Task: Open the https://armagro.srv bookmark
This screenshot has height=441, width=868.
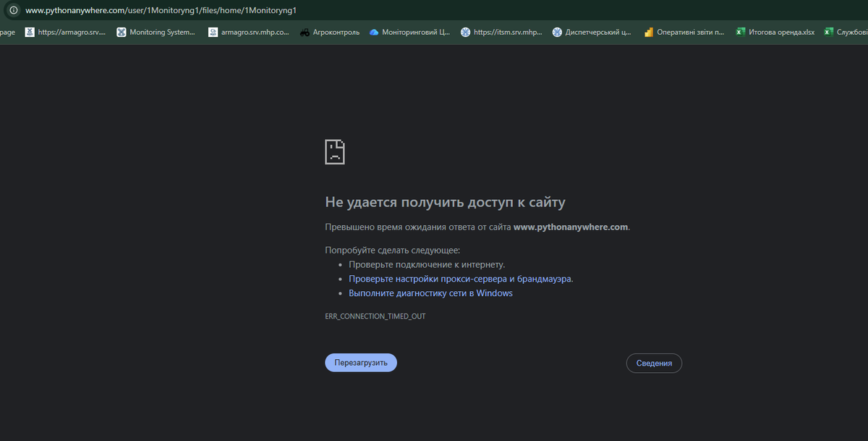Action: pyautogui.click(x=65, y=32)
